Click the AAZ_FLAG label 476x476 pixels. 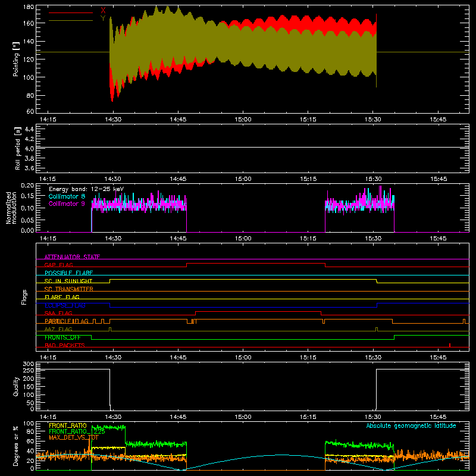click(58, 329)
